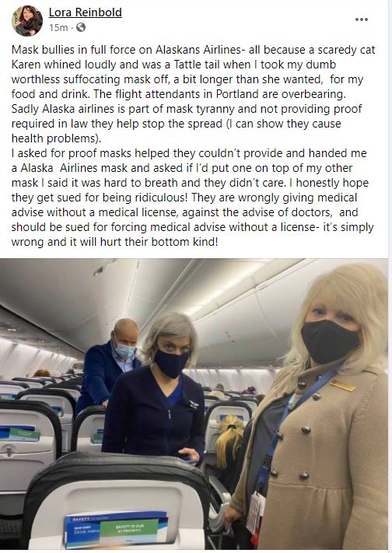Click the Lora Reinbold name link
The width and height of the screenshot is (392, 553).
point(85,12)
